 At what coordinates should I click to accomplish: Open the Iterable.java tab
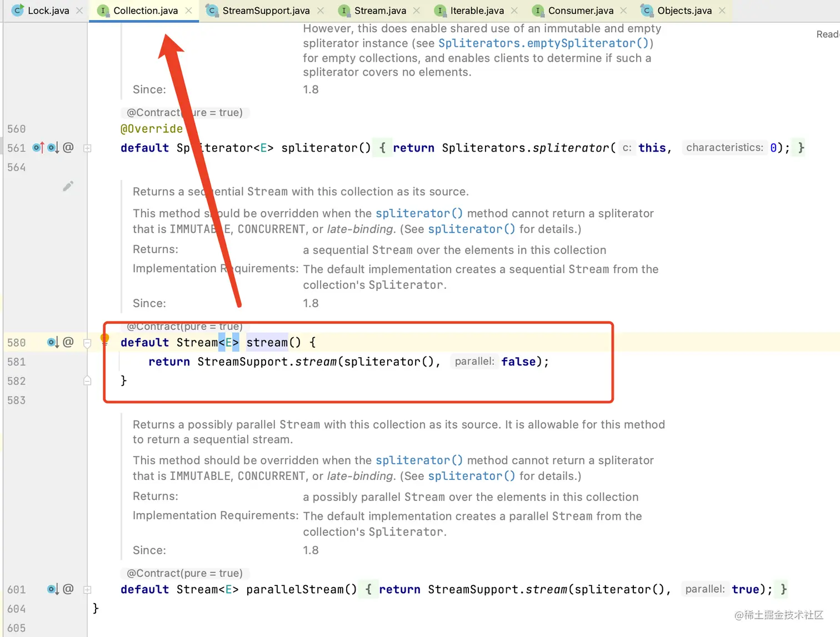pyautogui.click(x=477, y=11)
